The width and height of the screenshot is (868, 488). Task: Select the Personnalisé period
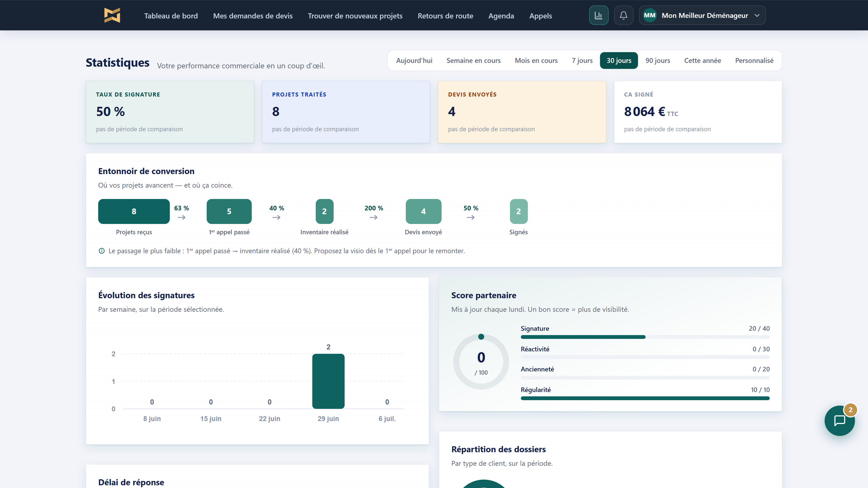(x=754, y=60)
